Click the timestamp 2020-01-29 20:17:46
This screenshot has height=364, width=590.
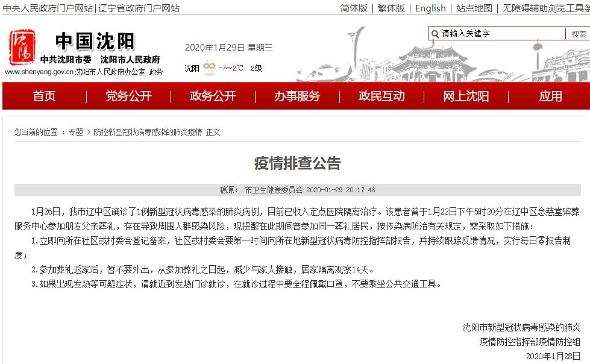click(x=341, y=190)
